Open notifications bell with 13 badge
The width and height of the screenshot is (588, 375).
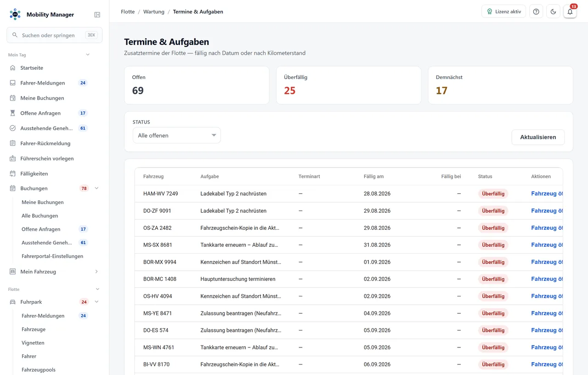click(x=570, y=11)
